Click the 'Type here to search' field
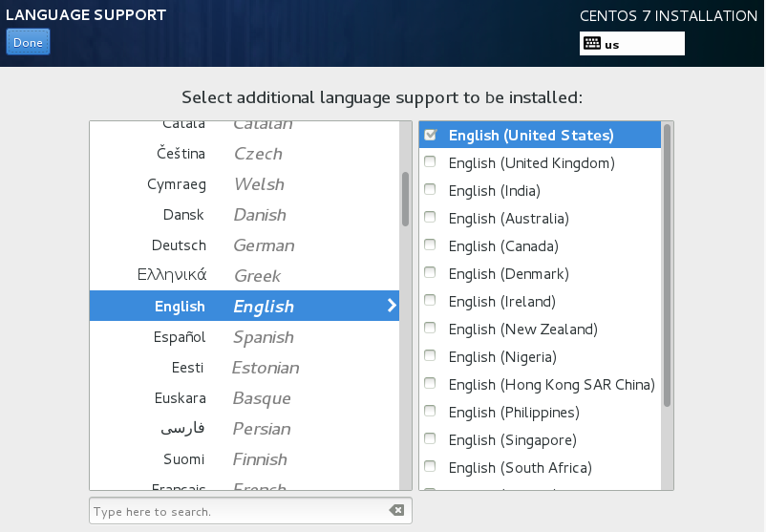The height and width of the screenshot is (532, 766). [239, 511]
